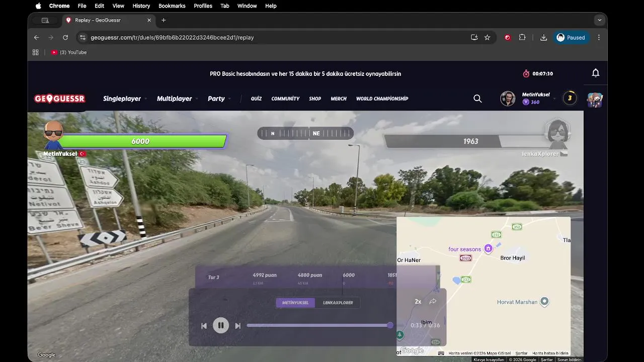
Task: Click the replay progress slider handle
Action: (x=390, y=325)
